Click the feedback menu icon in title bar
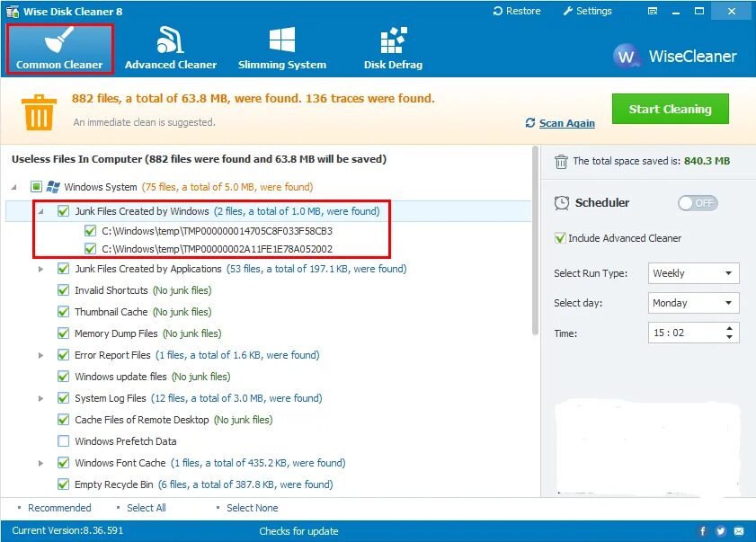 pyautogui.click(x=653, y=12)
